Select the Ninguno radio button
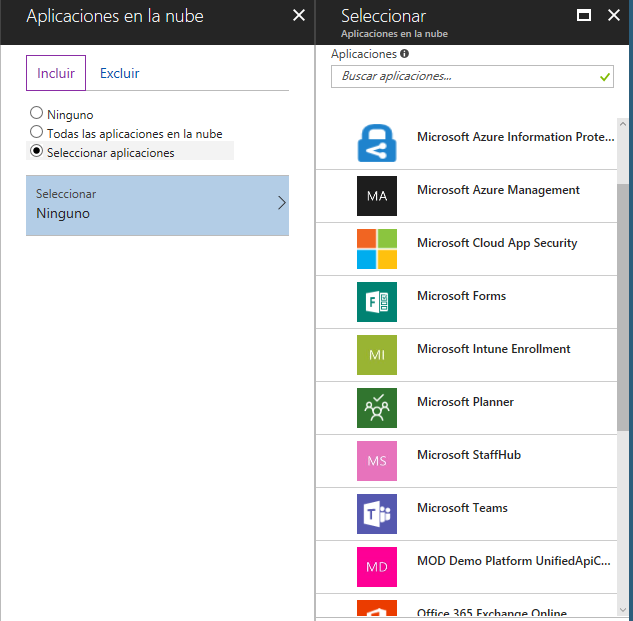The width and height of the screenshot is (633, 621). click(37, 114)
